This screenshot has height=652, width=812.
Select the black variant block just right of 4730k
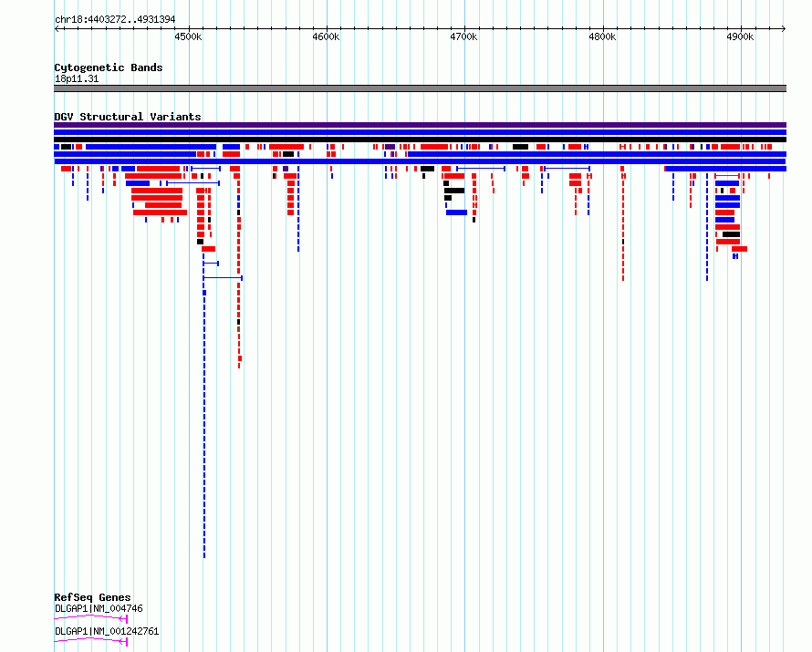(x=520, y=147)
